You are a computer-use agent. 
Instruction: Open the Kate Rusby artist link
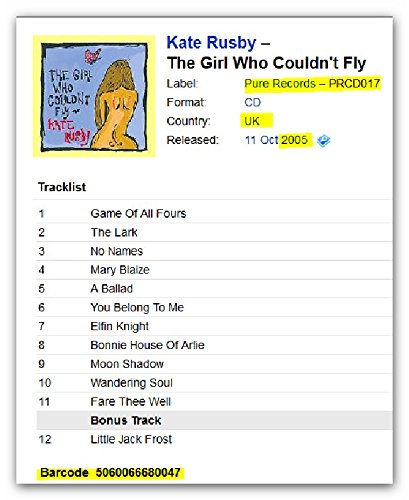[211, 43]
